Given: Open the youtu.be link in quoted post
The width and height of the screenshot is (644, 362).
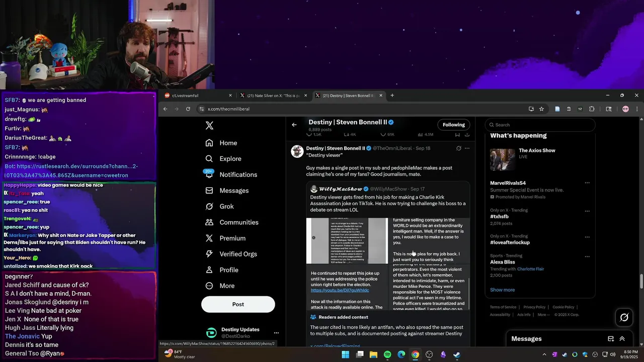Looking at the screenshot, I should click(x=340, y=290).
